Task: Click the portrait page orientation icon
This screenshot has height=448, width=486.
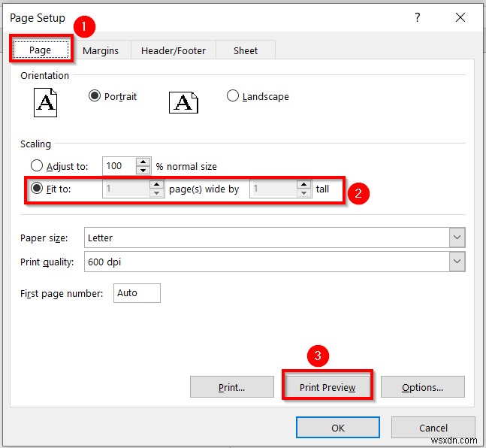Action: (x=45, y=102)
